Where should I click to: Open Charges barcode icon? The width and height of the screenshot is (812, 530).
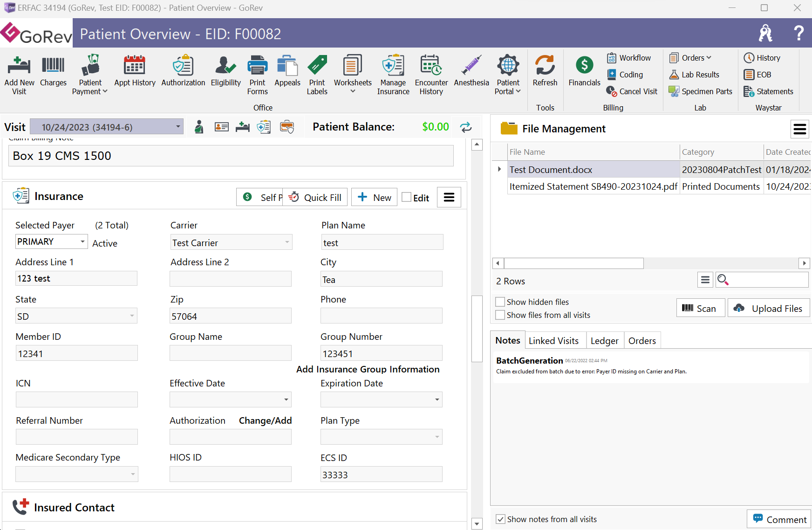pyautogui.click(x=53, y=71)
